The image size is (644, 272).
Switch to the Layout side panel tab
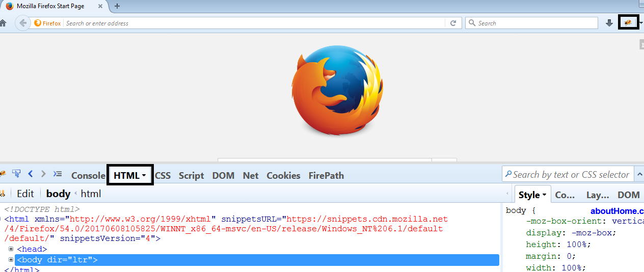(598, 195)
